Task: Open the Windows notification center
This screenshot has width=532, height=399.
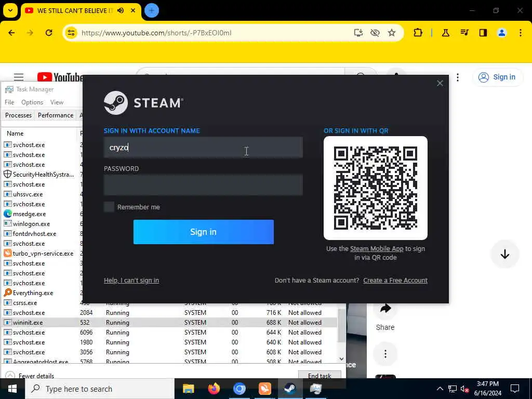Action: pos(515,389)
